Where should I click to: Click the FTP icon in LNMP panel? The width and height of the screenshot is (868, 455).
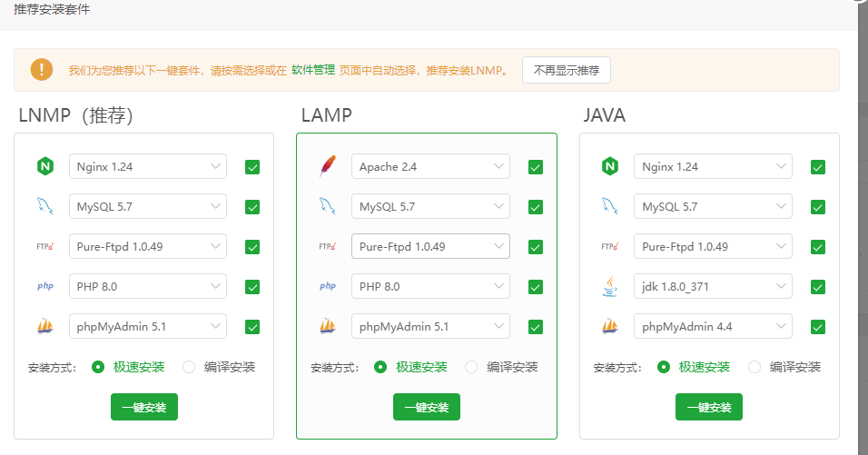click(44, 246)
